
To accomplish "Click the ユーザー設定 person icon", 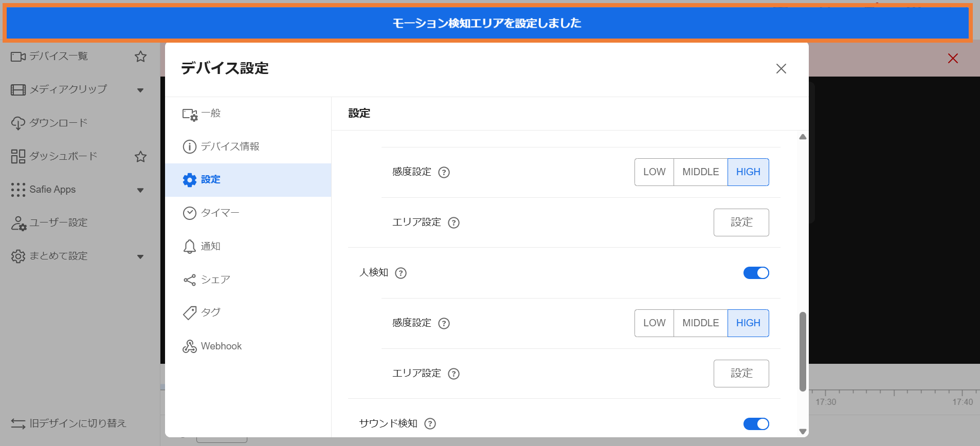I will [19, 223].
